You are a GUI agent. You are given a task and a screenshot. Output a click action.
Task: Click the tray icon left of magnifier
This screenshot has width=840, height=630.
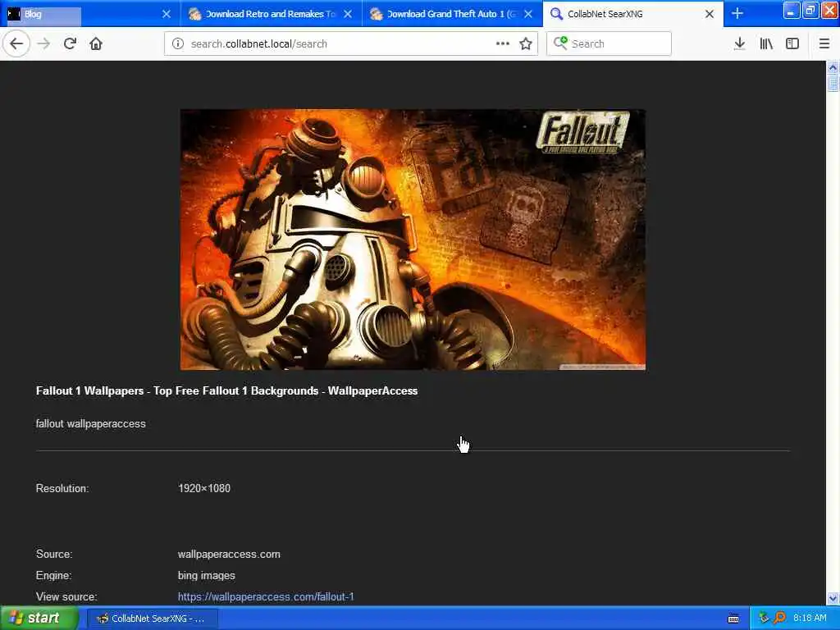pyautogui.click(x=764, y=619)
